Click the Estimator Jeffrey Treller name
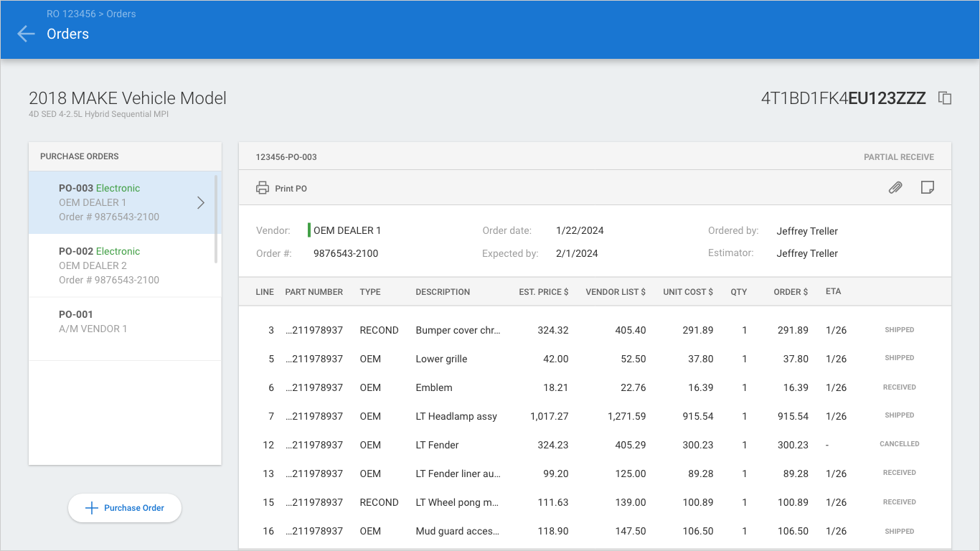This screenshot has width=980, height=551. click(807, 253)
